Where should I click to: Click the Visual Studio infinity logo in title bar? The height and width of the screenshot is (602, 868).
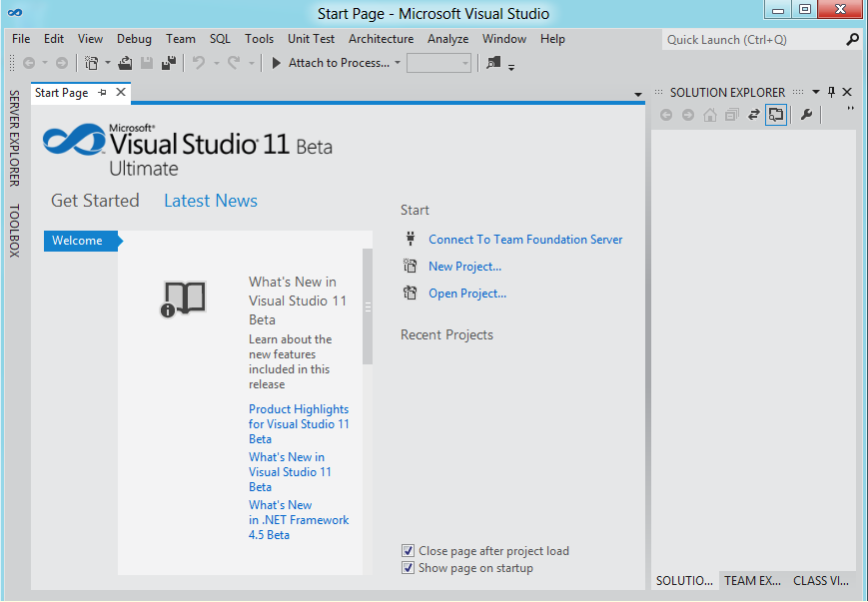(x=15, y=13)
